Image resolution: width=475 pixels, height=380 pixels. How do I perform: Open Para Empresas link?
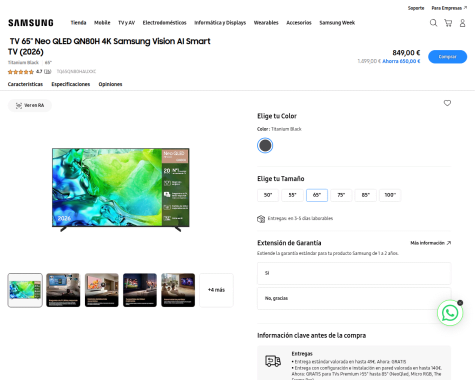point(449,8)
